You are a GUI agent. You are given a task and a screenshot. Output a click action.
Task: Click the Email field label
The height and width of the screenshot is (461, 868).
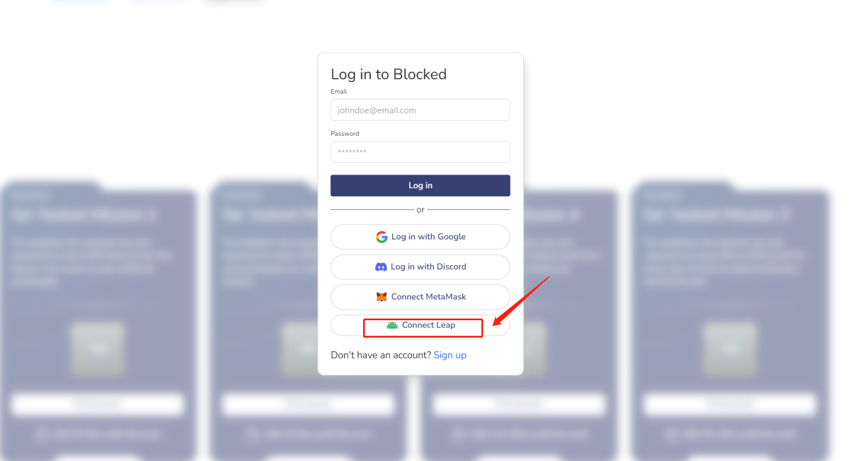pos(338,91)
